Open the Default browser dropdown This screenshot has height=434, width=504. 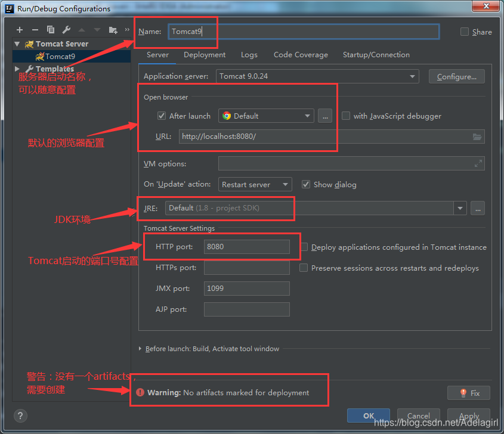(x=266, y=116)
